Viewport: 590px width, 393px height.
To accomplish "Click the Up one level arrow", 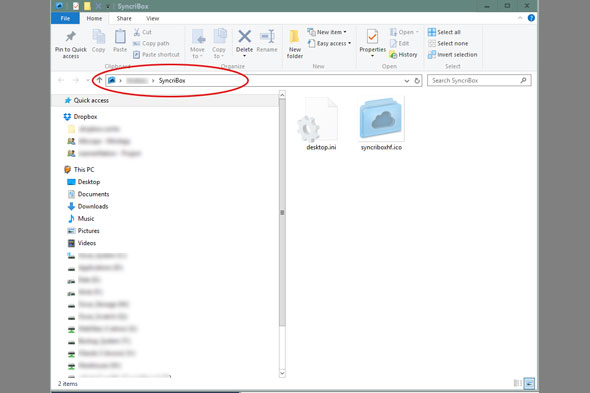I will pyautogui.click(x=99, y=80).
